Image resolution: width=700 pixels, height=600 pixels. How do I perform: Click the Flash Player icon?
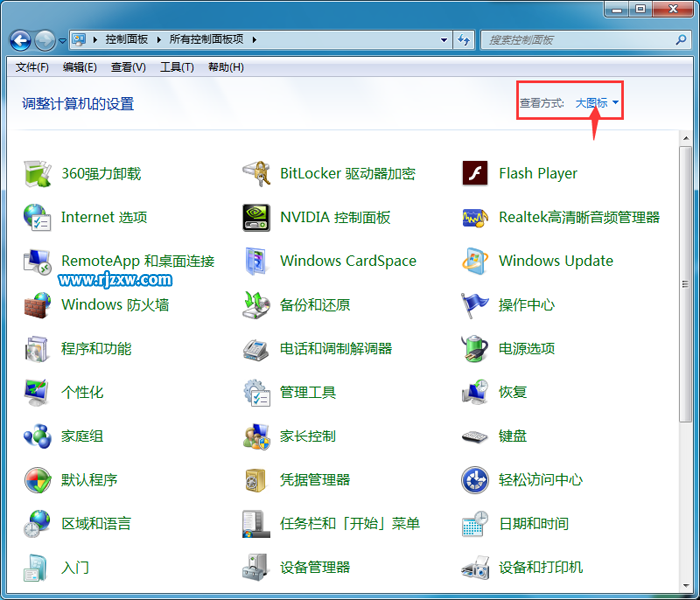coord(475,173)
